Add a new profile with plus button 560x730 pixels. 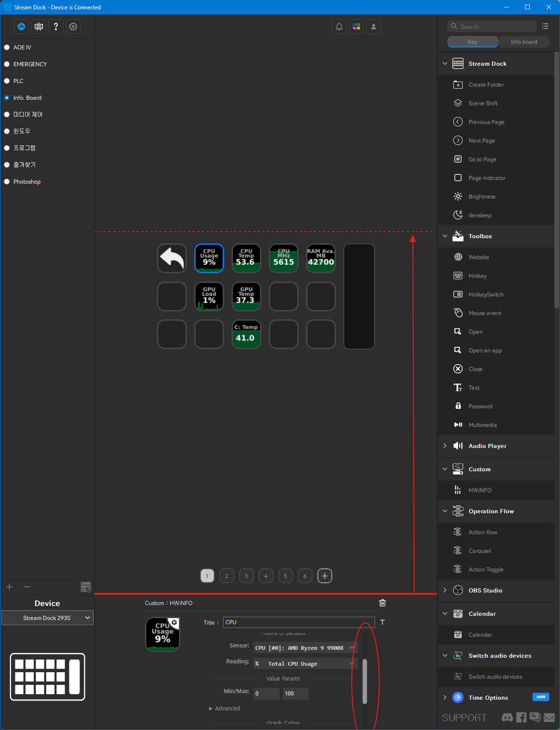click(x=9, y=587)
